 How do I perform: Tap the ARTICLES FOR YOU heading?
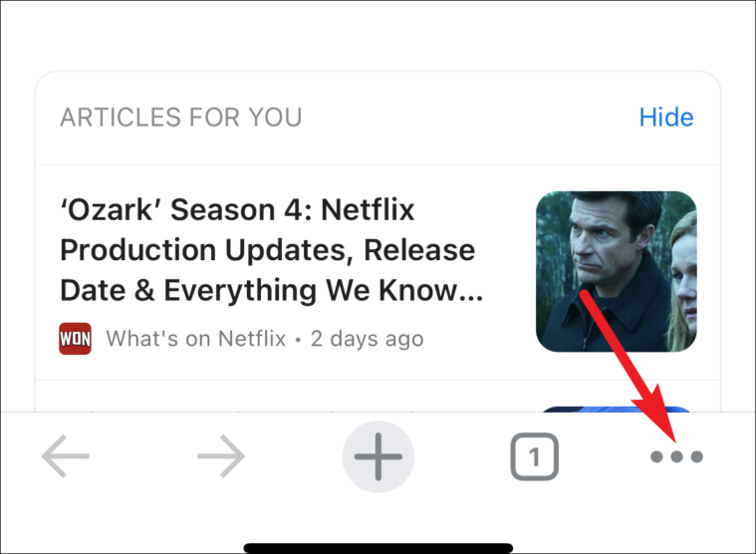(181, 118)
